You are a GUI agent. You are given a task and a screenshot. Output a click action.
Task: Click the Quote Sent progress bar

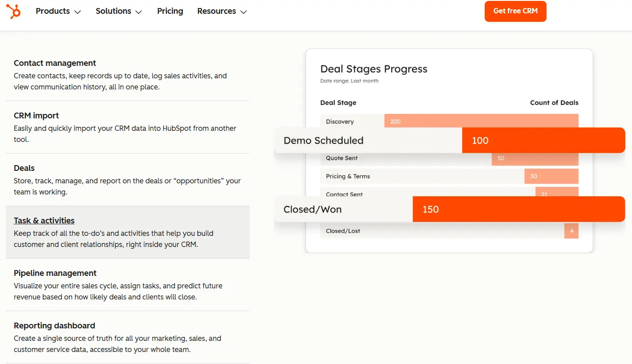click(x=534, y=158)
